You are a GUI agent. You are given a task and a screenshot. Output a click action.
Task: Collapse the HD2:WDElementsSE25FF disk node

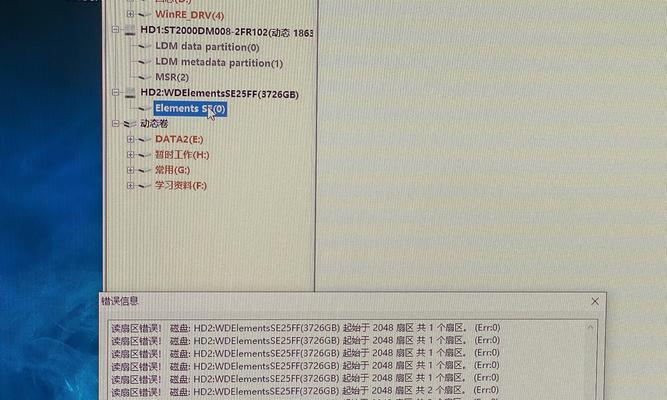[115, 92]
